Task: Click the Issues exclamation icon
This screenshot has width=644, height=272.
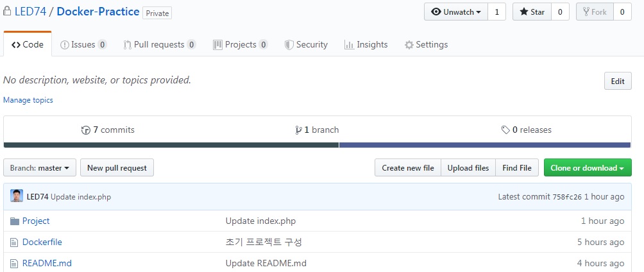Action: [65, 45]
